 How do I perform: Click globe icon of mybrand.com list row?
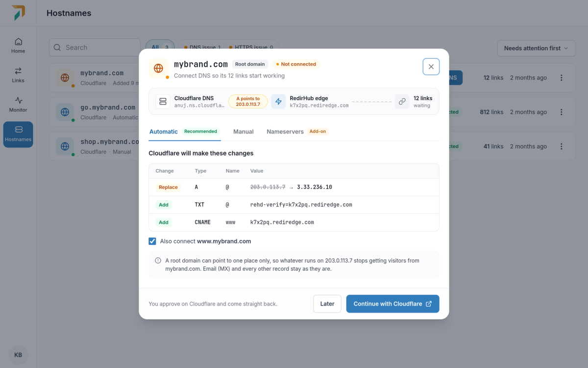[65, 78]
